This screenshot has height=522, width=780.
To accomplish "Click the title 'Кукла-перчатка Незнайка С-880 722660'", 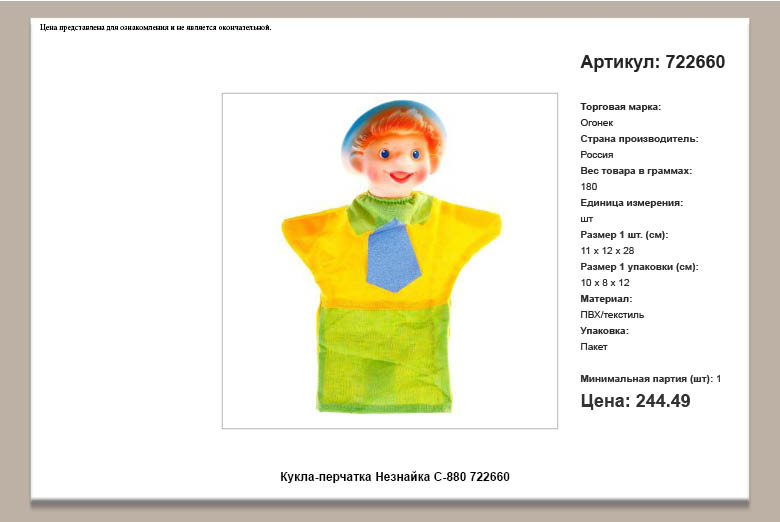I will (x=395, y=477).
